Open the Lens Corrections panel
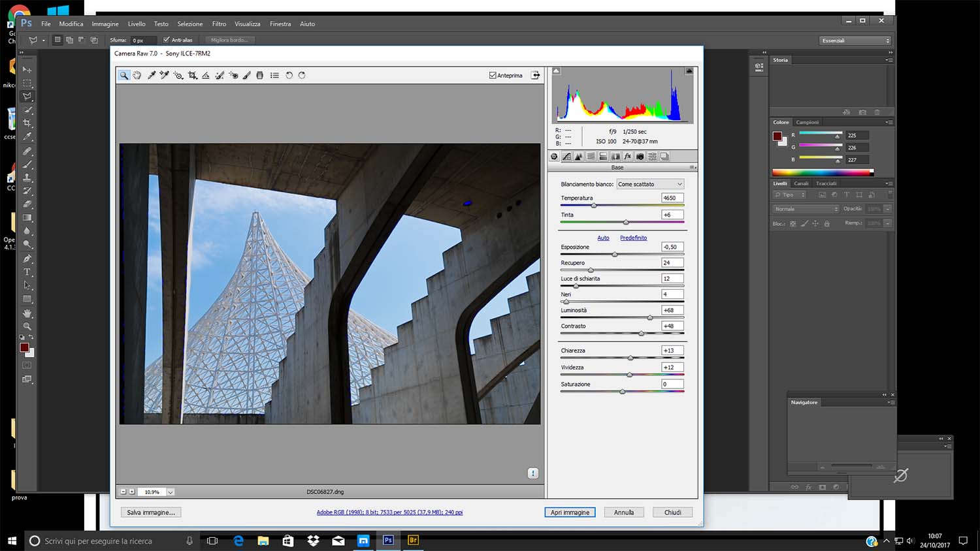Viewport: 980px width, 551px height. coord(615,156)
